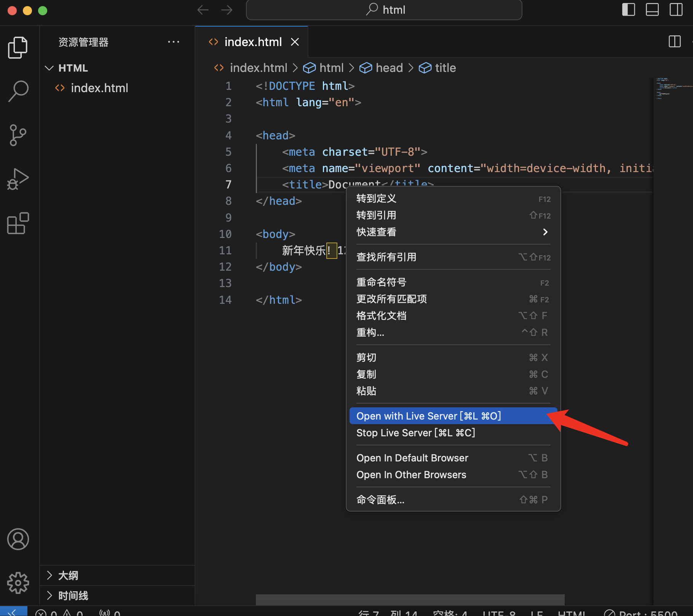Click Open with Live Server
This screenshot has height=616, width=693.
[453, 416]
